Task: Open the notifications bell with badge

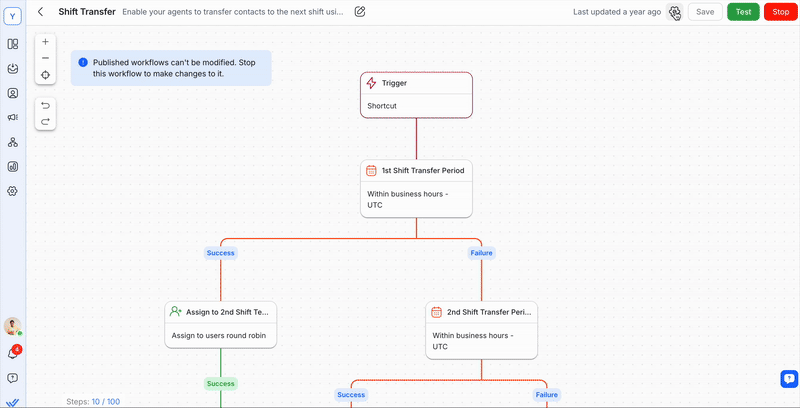Action: [x=13, y=353]
